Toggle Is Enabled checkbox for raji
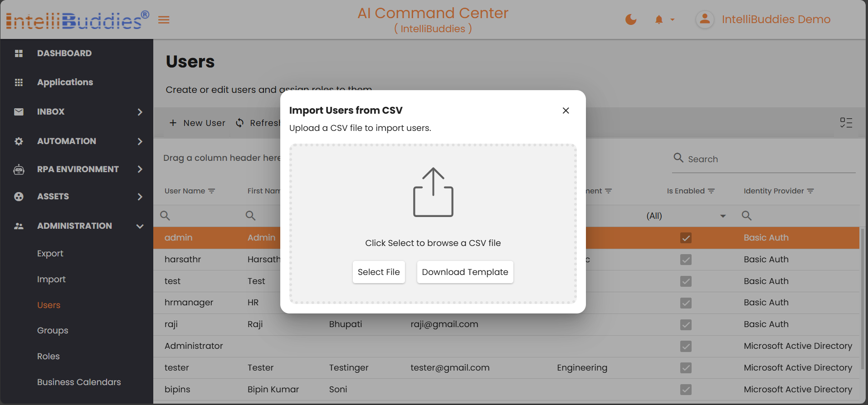The image size is (868, 405). click(x=686, y=324)
